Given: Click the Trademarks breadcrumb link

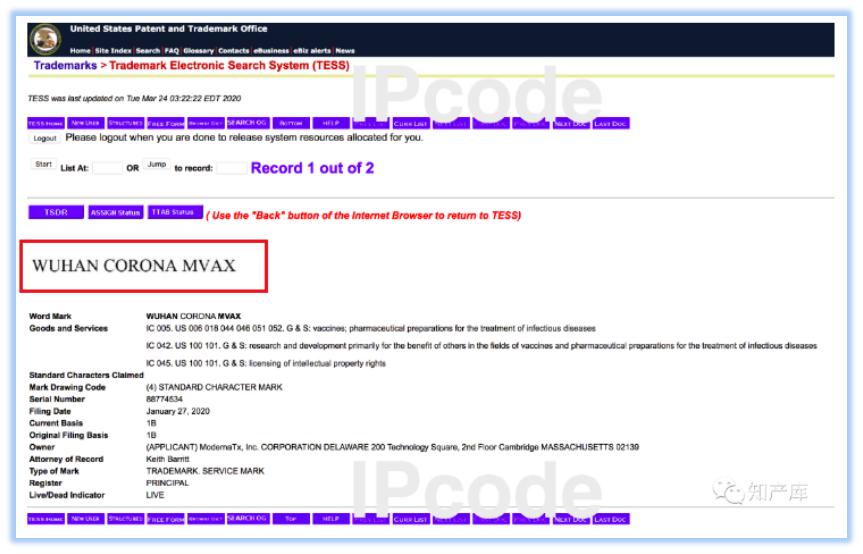Looking at the screenshot, I should point(65,65).
